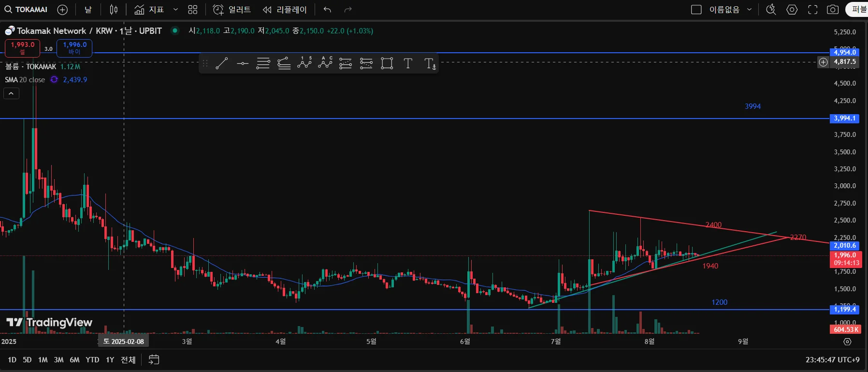Expand the indicators favorites dropdown arrow
The width and height of the screenshot is (868, 372).
coord(175,10)
